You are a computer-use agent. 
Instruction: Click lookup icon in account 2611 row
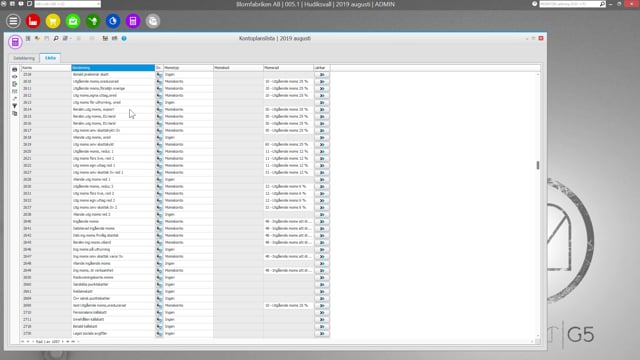159,89
